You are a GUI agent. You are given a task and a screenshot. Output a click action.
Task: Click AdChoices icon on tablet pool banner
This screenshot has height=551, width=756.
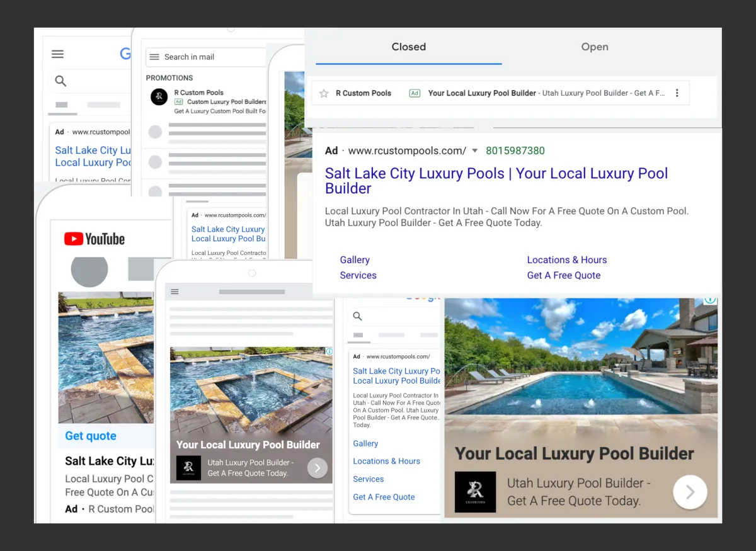[329, 351]
